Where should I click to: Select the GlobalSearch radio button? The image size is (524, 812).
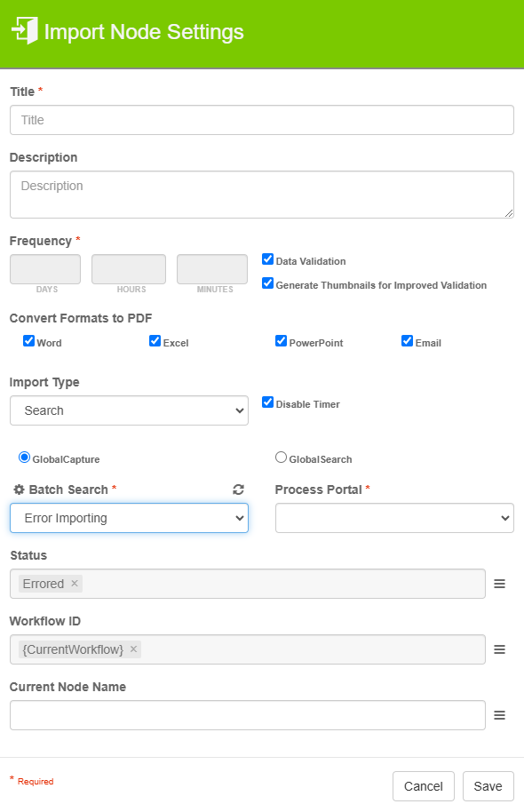click(x=281, y=457)
